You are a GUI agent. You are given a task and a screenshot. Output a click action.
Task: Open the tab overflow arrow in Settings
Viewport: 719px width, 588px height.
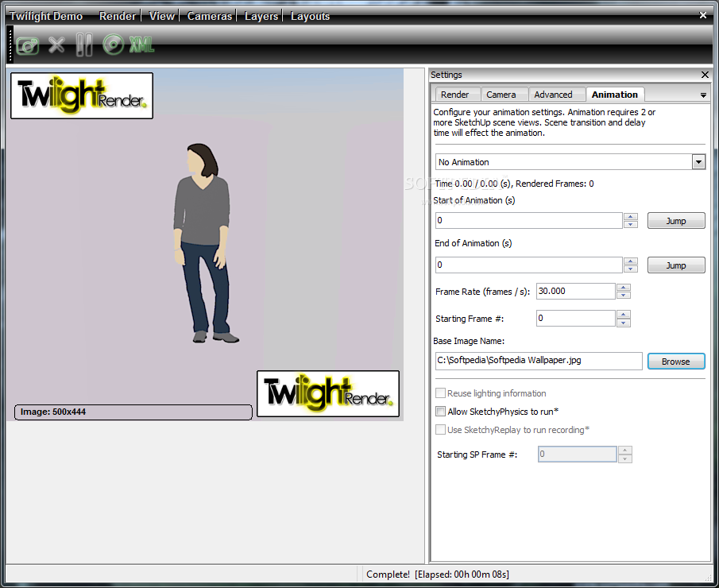click(703, 95)
